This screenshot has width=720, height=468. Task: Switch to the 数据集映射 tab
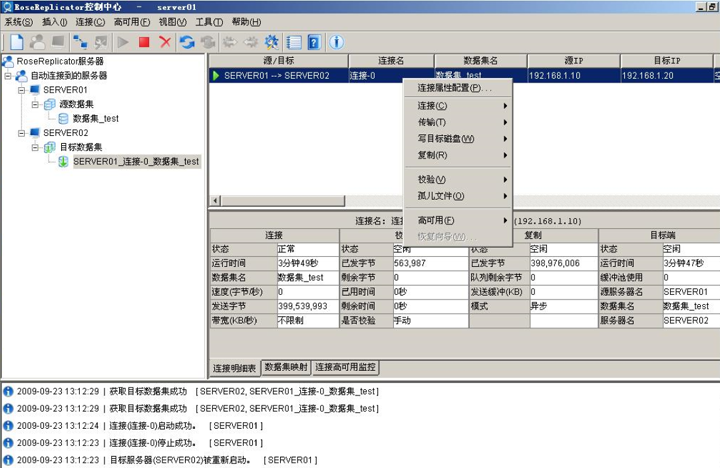click(285, 367)
